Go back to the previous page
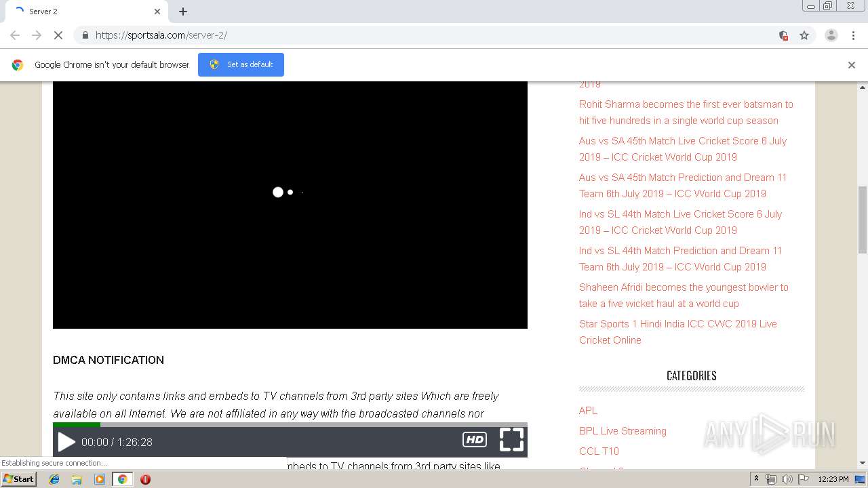The height and width of the screenshot is (488, 868). [x=15, y=35]
